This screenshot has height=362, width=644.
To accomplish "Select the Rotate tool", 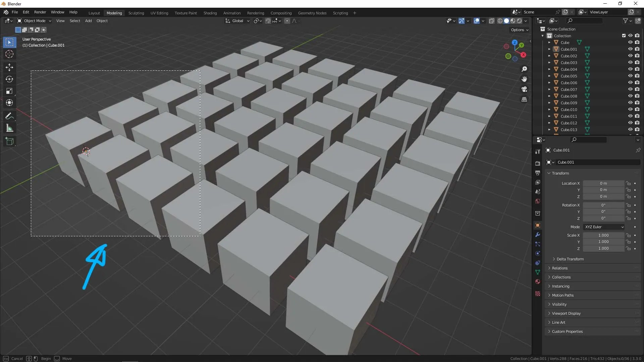I will pyautogui.click(x=9, y=79).
